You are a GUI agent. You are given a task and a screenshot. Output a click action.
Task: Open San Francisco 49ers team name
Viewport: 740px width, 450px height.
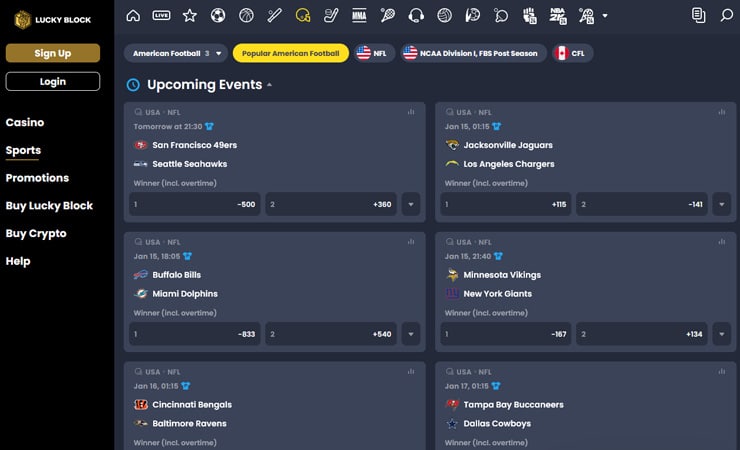click(x=194, y=145)
